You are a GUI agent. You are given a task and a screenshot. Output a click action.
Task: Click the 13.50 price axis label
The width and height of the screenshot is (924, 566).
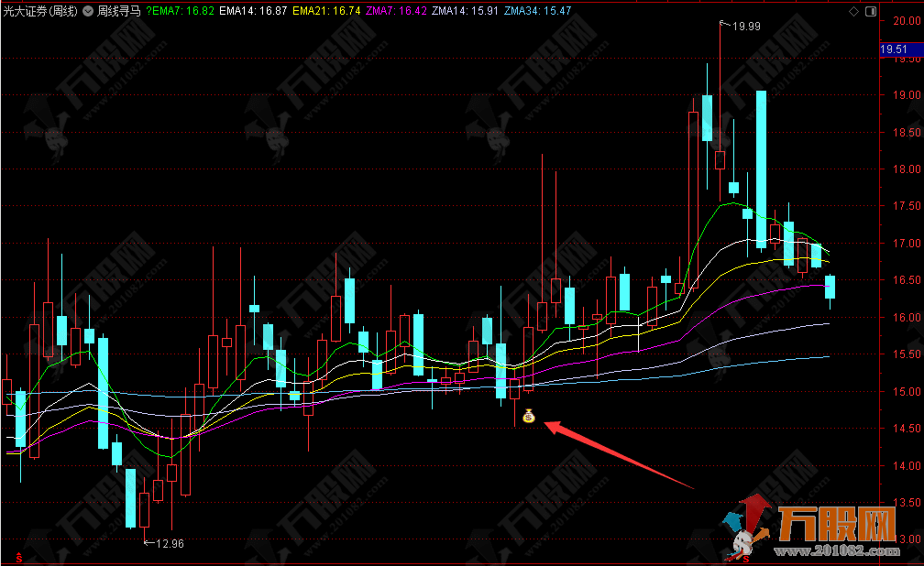point(907,503)
